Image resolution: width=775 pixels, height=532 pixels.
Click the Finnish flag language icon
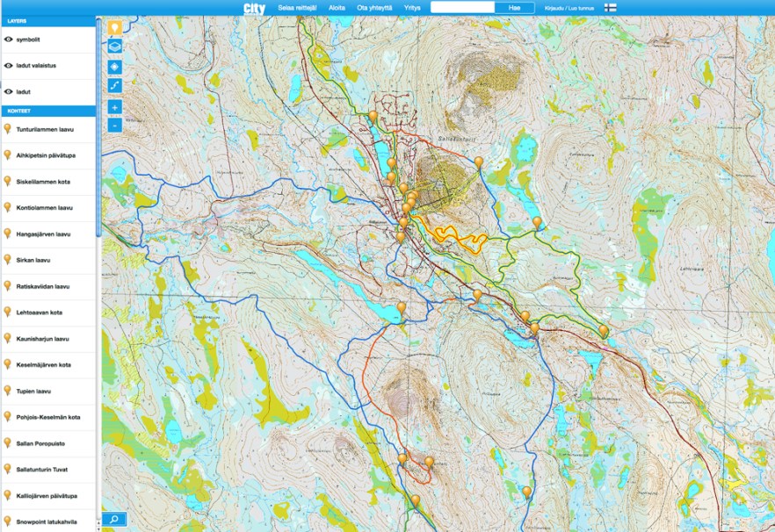(608, 7)
